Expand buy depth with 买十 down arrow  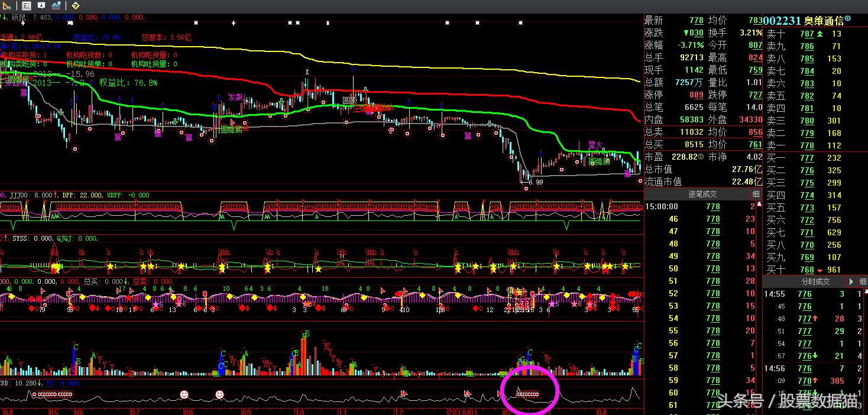click(x=820, y=270)
